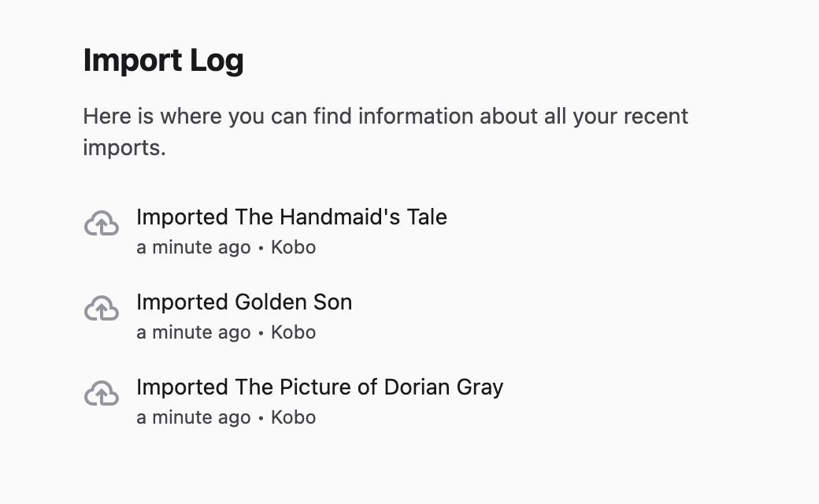Image resolution: width=819 pixels, height=504 pixels.
Task: Click the Kobo label under Golden Son
Action: tap(293, 332)
